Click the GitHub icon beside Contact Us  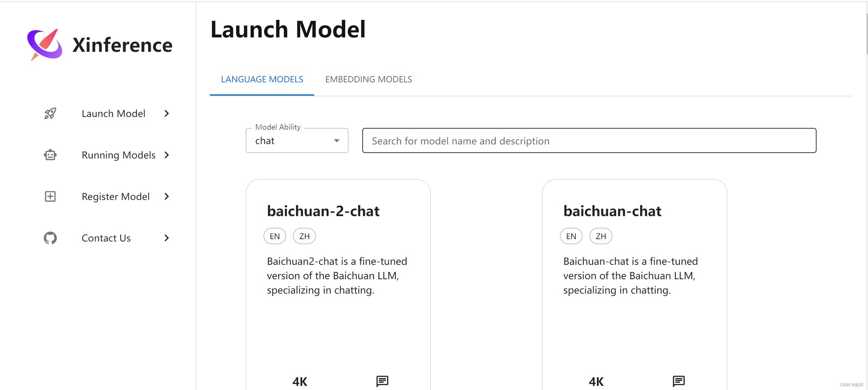(50, 238)
